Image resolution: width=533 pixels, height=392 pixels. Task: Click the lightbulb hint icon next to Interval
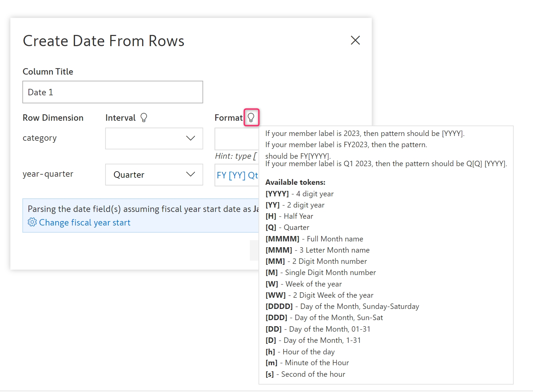144,118
